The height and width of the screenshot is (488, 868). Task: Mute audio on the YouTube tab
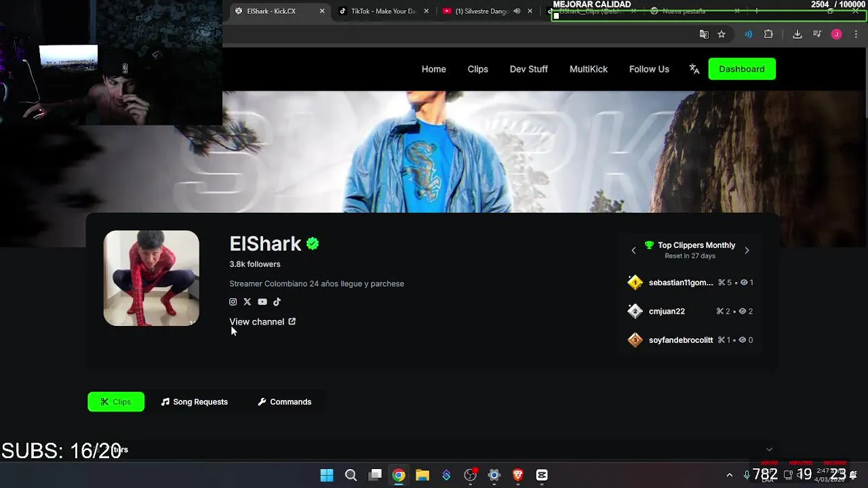coord(517,11)
